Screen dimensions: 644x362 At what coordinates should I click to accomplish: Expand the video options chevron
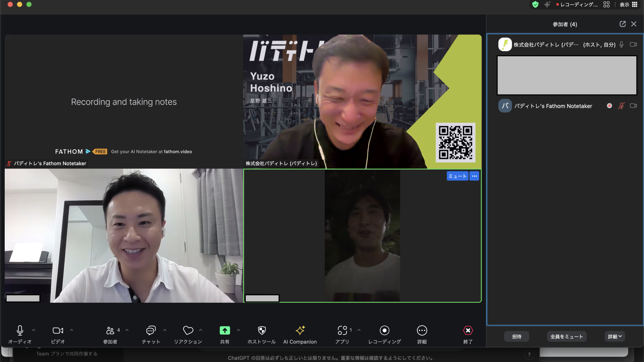click(x=71, y=330)
